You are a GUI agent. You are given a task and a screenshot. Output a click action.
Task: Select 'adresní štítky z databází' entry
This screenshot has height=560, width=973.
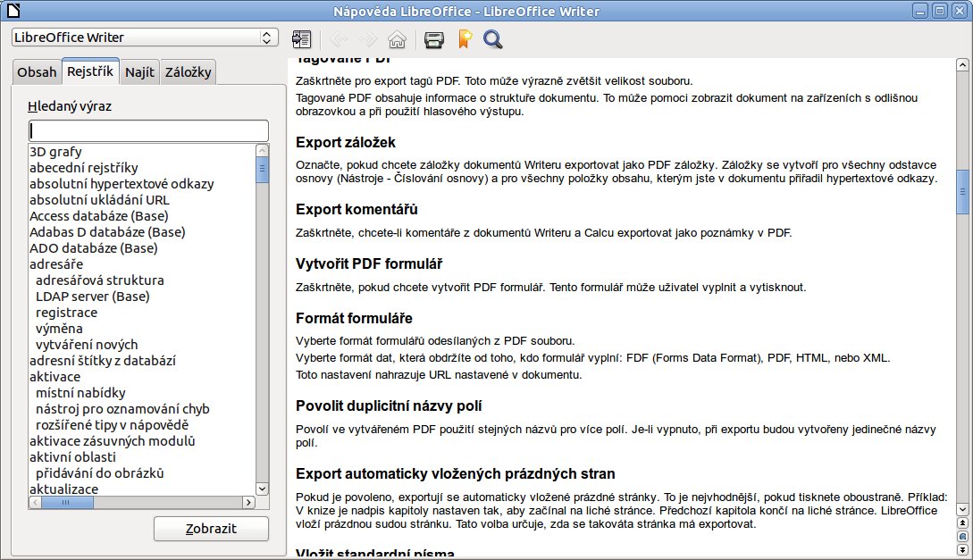[x=103, y=361]
